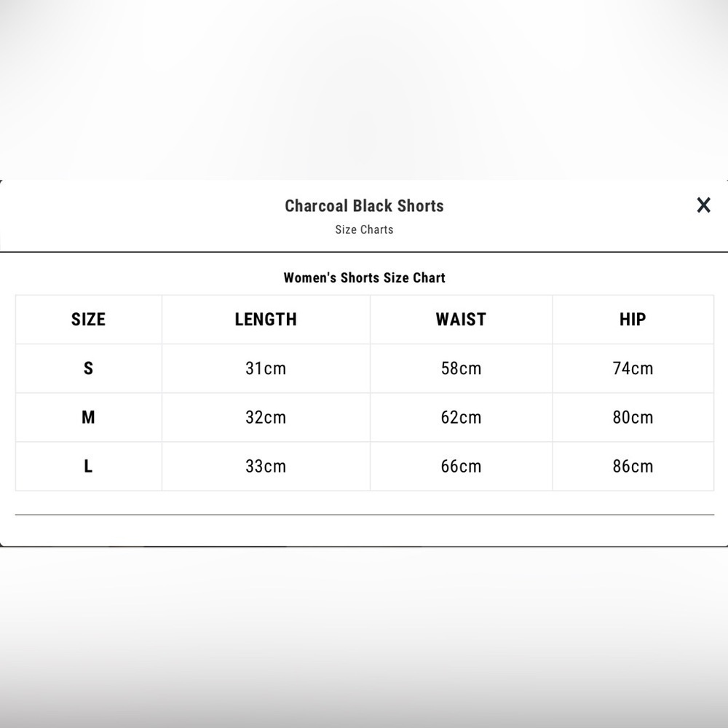This screenshot has height=728, width=728.
Task: Click the 86cm hip cell
Action: [633, 466]
